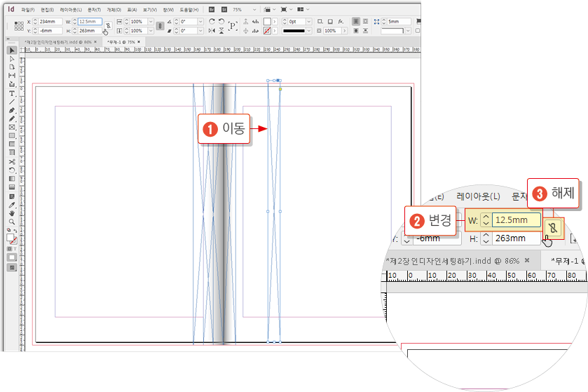Screen dimensions: 588x392
Task: Select the Pen tool
Action: (12, 110)
